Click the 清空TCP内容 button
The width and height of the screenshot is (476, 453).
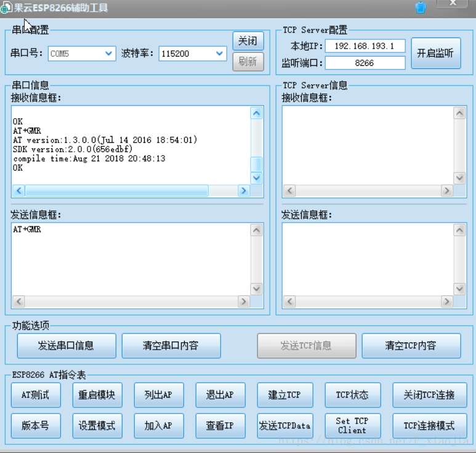[x=411, y=345]
